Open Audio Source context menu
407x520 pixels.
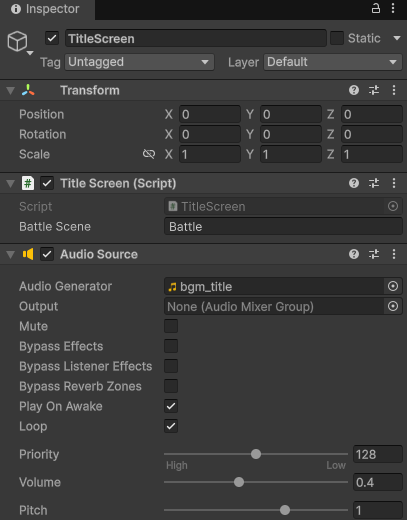[394, 254]
